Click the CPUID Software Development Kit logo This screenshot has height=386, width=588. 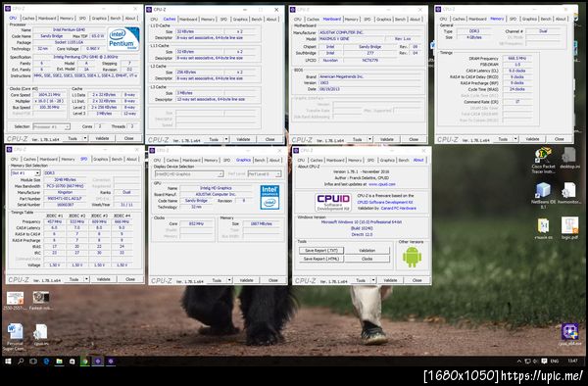pos(333,203)
